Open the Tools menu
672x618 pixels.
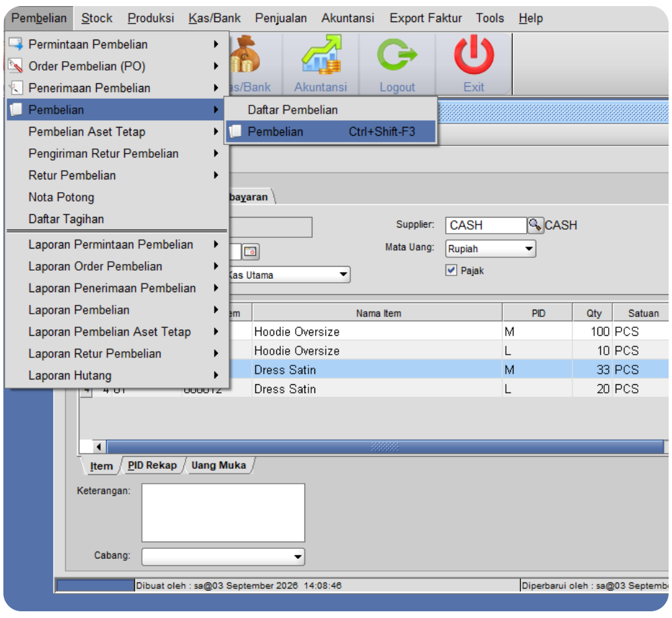[490, 18]
